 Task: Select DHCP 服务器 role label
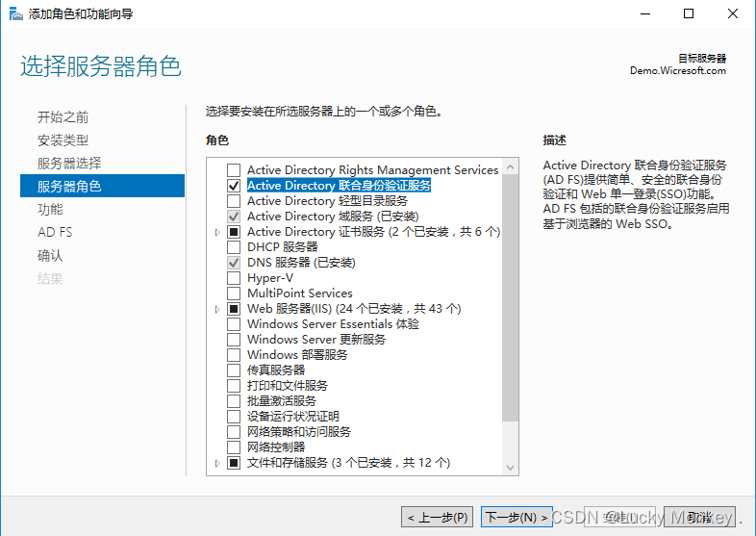pos(283,247)
